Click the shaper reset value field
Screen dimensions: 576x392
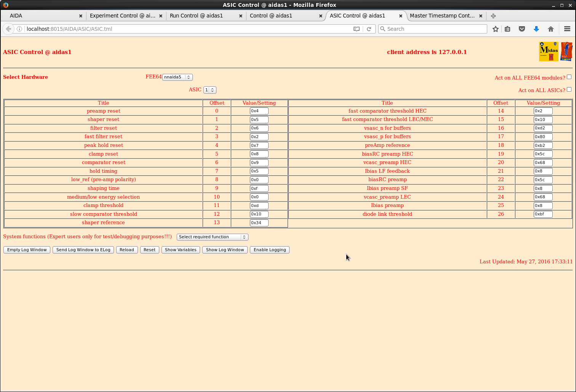point(259,120)
